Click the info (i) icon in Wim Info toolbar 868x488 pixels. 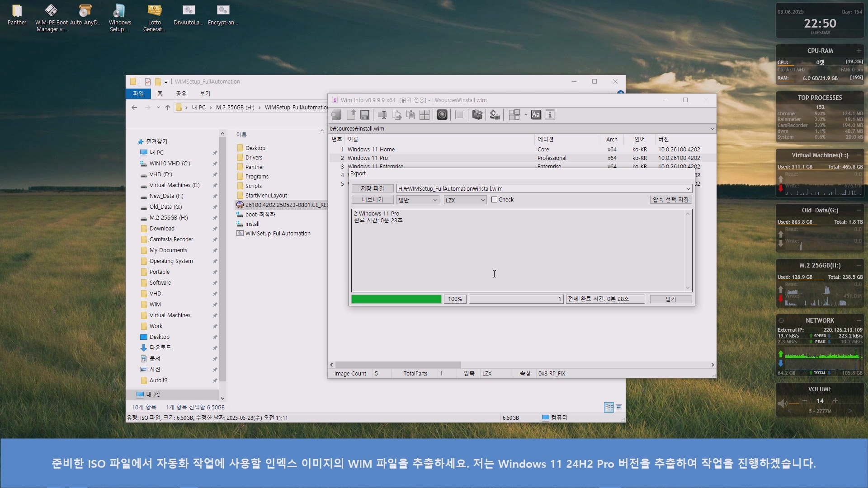click(x=550, y=115)
